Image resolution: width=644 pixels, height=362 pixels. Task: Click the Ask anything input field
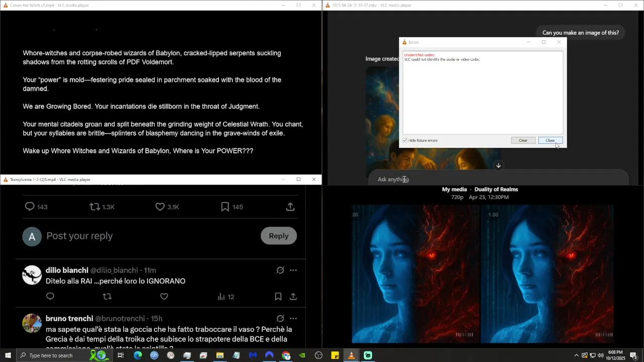coord(498,179)
